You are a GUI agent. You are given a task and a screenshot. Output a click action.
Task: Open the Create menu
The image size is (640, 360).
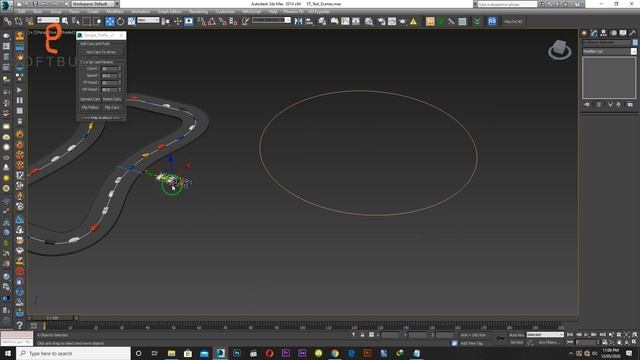(93, 12)
